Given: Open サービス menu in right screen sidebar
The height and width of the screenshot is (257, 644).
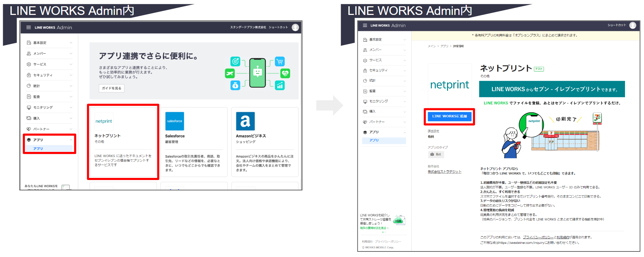Looking at the screenshot, I should point(384,60).
